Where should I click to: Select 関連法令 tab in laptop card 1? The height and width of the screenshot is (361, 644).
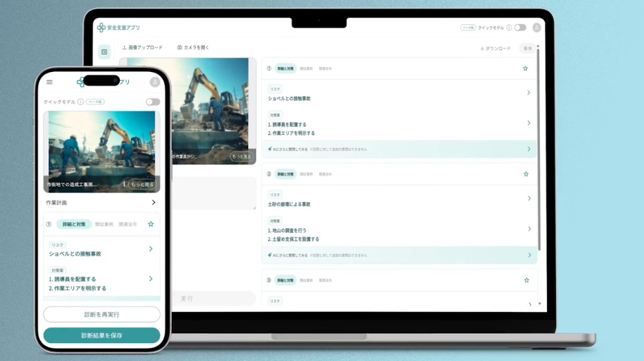tap(325, 68)
